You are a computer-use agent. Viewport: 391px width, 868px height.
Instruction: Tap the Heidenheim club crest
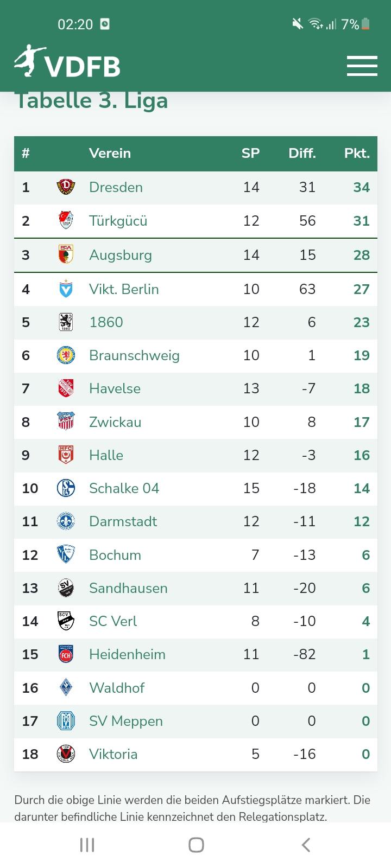66,654
